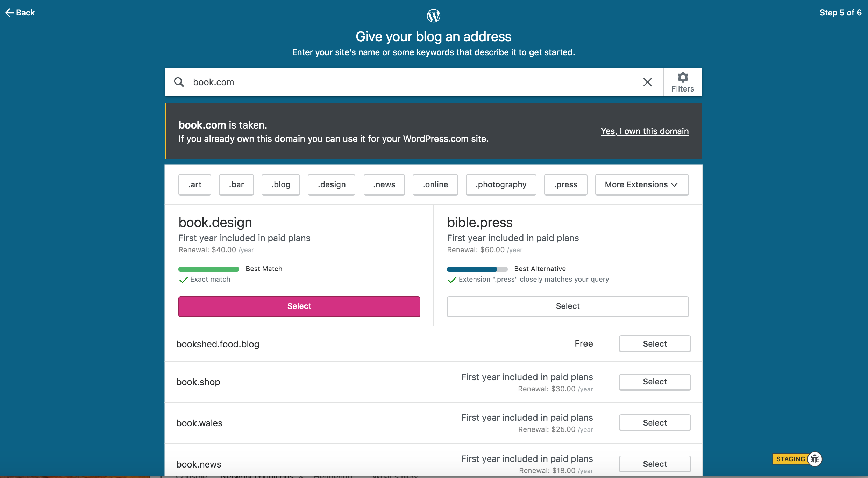
Task: Filter results by .art extension
Action: pyautogui.click(x=195, y=184)
